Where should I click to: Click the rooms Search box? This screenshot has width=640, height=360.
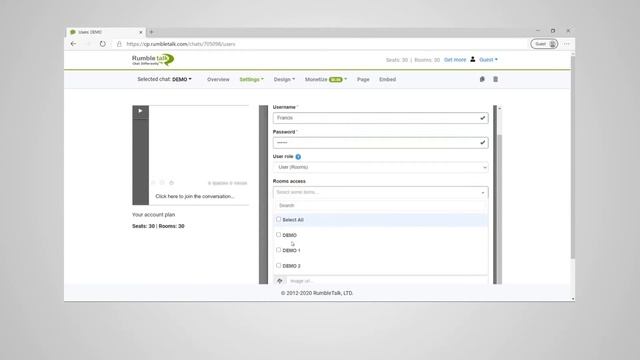[380, 205]
